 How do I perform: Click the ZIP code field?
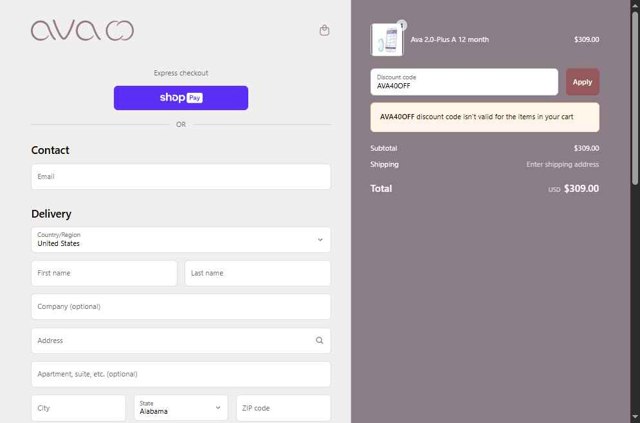click(x=283, y=408)
